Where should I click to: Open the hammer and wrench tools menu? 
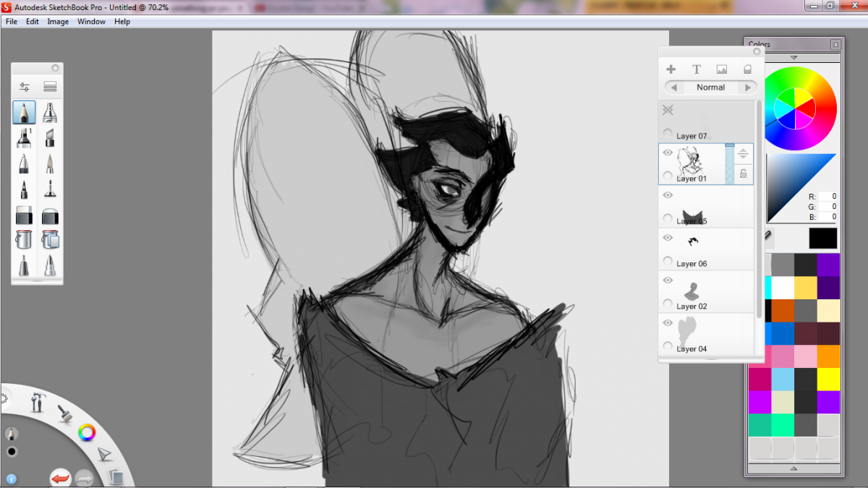[x=38, y=402]
